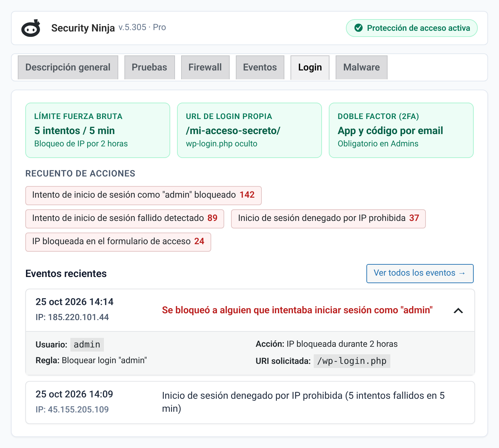Click Regla: Bloquear login "admin" text
This screenshot has height=448, width=499.
[x=91, y=360]
